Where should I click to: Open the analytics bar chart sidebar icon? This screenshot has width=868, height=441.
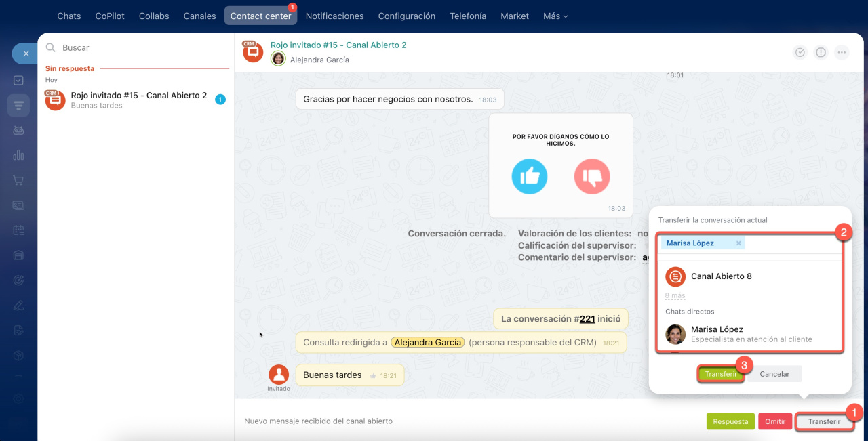point(18,155)
